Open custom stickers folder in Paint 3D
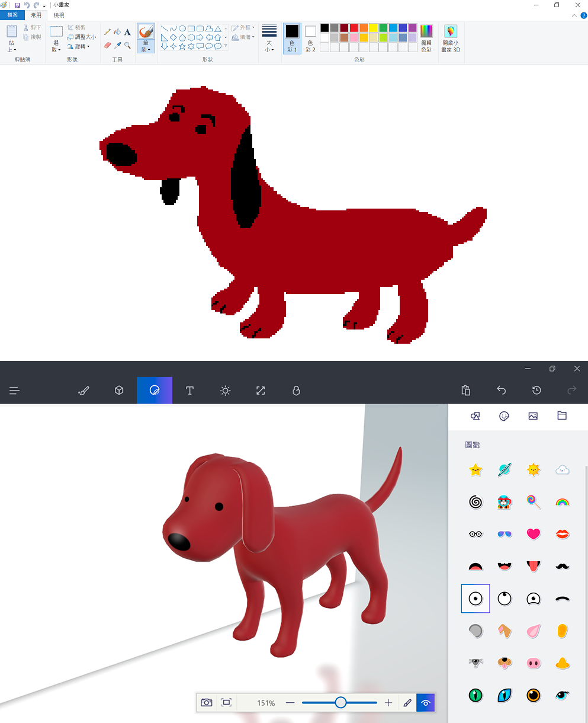 click(562, 416)
